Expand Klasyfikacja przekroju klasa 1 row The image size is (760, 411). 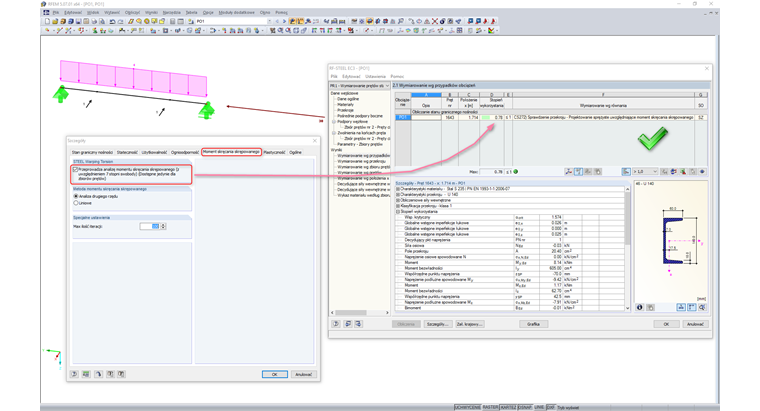click(398, 206)
